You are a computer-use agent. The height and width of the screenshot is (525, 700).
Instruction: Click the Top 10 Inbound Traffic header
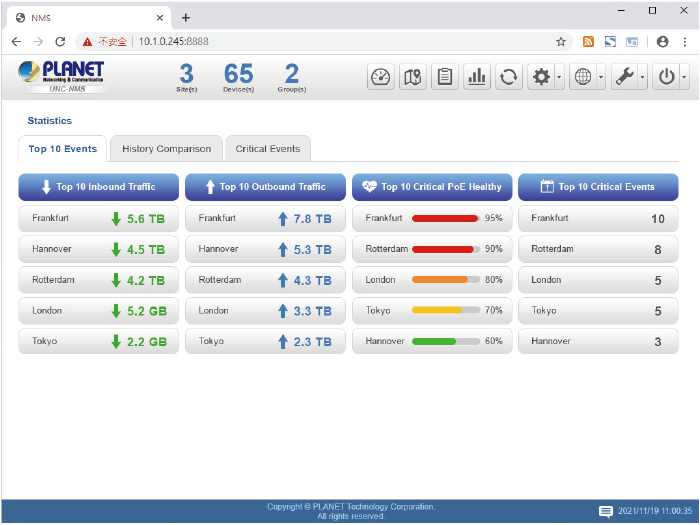pyautogui.click(x=99, y=187)
